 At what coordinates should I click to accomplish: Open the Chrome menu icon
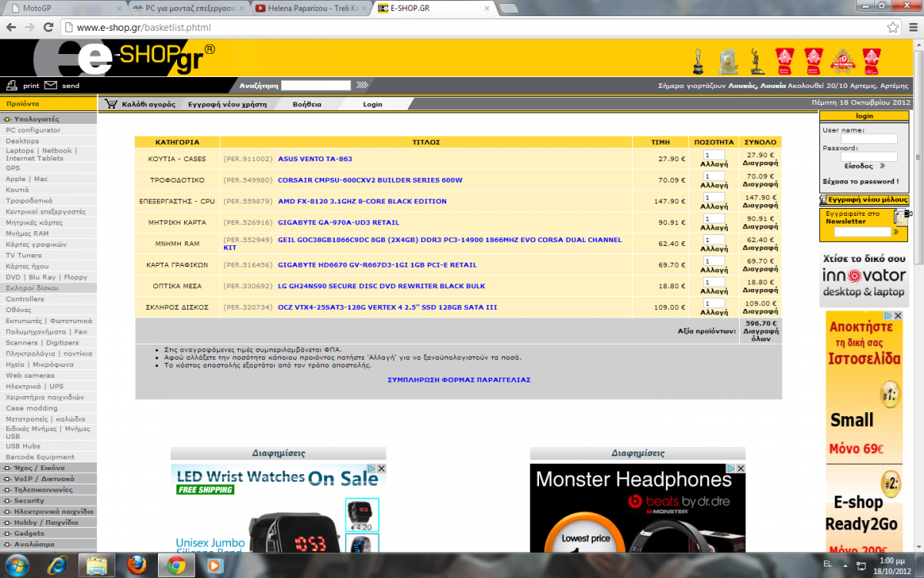912,27
